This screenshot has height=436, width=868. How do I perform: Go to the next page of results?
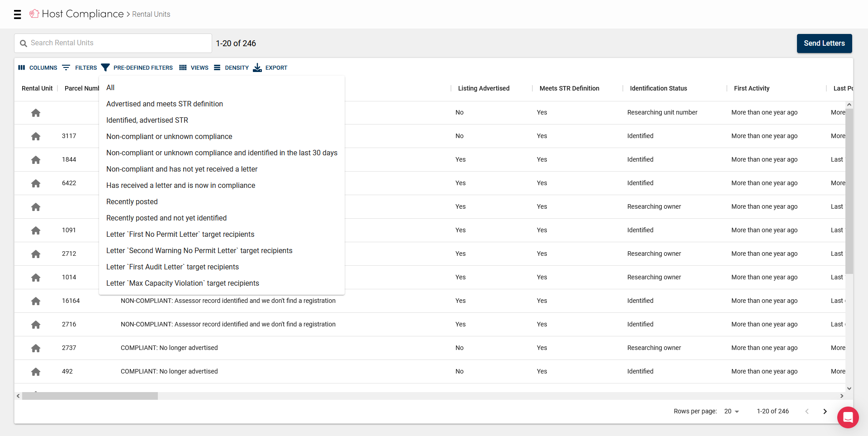click(825, 412)
